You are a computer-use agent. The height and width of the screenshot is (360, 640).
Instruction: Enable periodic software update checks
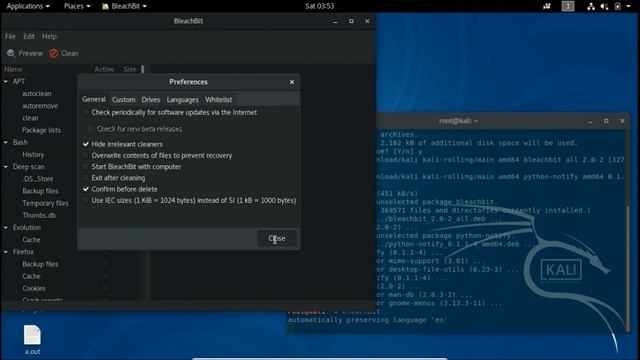tap(85, 112)
